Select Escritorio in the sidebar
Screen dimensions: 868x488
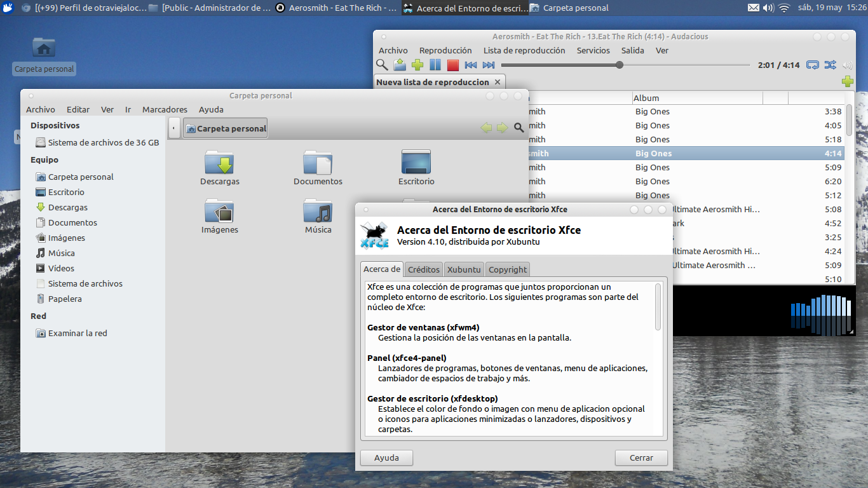(60, 192)
